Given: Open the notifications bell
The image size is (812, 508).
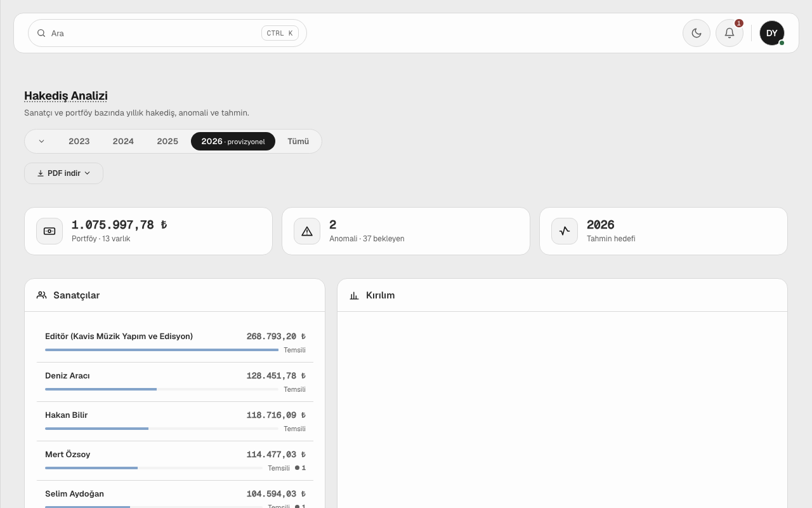Looking at the screenshot, I should [x=730, y=33].
